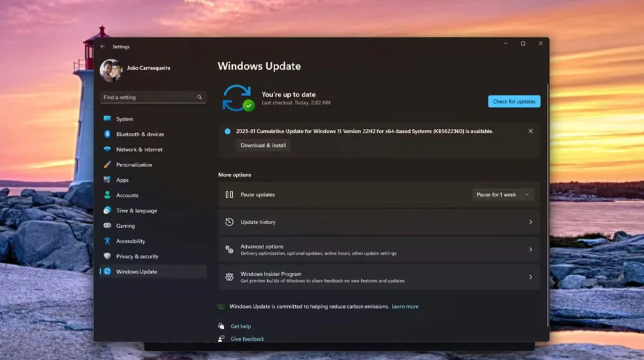The width and height of the screenshot is (644, 360).
Task: Click the search magnifier icon
Action: pos(199,98)
